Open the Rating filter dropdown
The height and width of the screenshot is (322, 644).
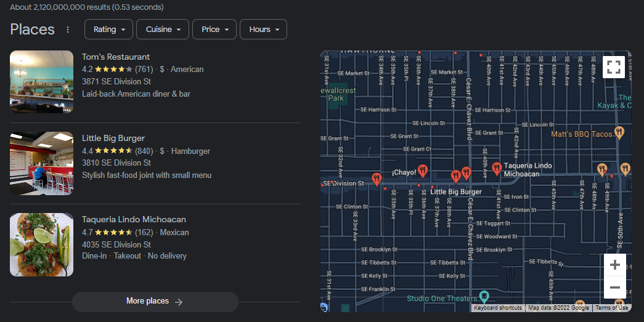point(109,30)
